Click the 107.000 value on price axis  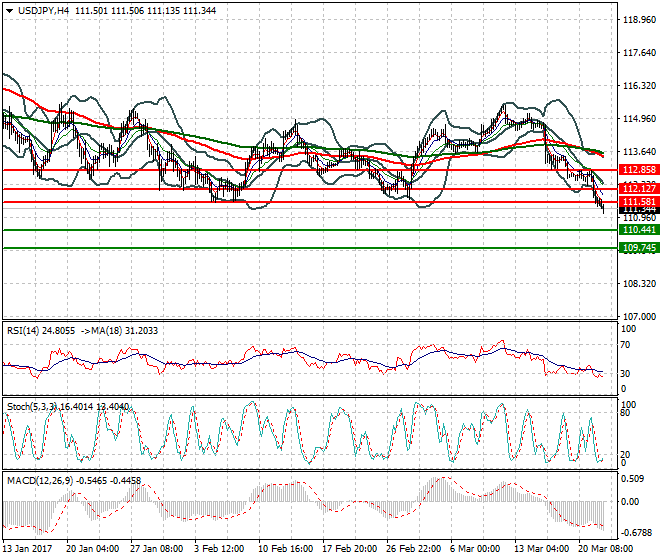coord(638,316)
